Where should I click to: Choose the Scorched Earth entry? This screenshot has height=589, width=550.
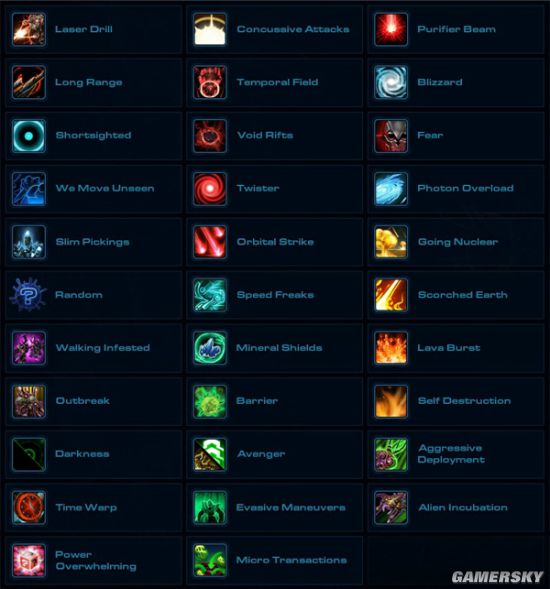point(456,295)
